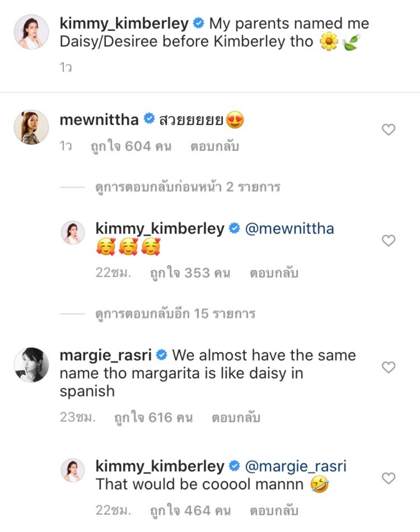The image size is (420, 532).
Task: Open the @mewnittha mention link
Action: 289,229
